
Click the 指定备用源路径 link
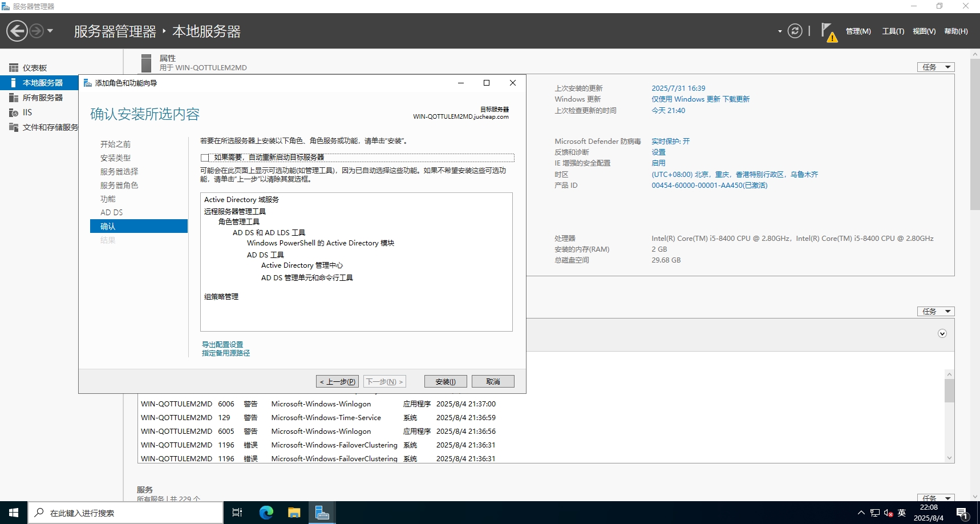(x=226, y=353)
